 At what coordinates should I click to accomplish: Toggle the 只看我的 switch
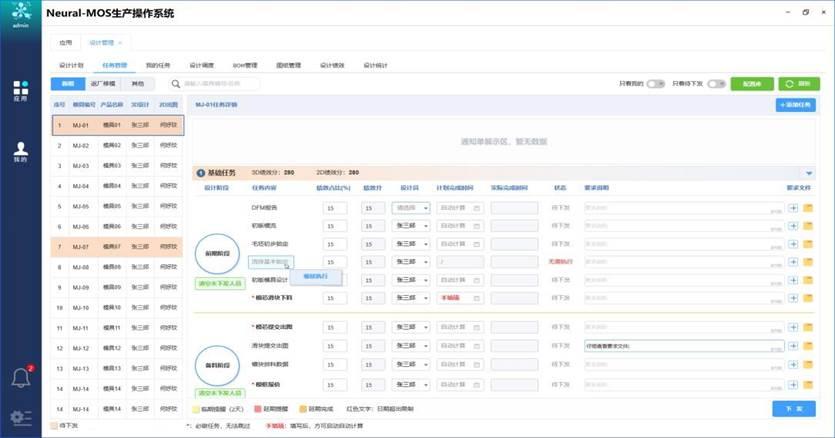pos(656,85)
